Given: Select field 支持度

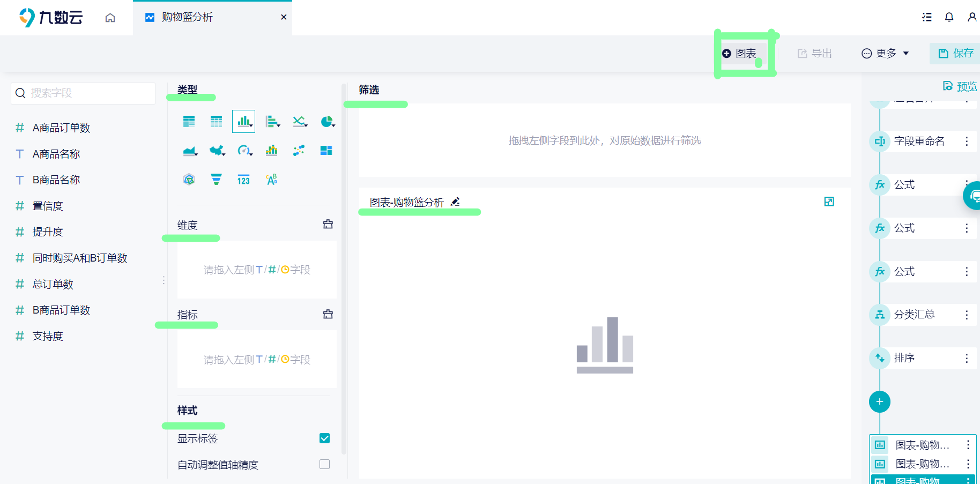Looking at the screenshot, I should click(48, 336).
